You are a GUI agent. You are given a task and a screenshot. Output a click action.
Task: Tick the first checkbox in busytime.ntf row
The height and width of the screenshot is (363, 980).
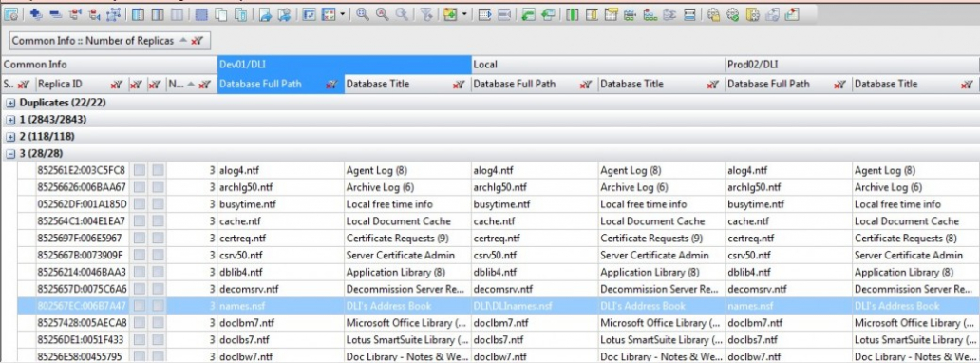click(139, 204)
